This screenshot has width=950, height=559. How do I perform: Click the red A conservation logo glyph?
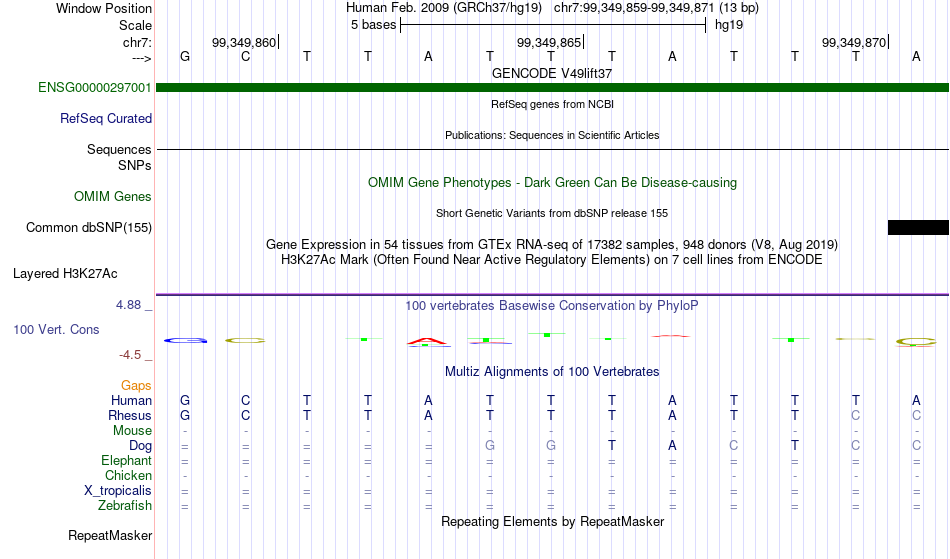click(x=427, y=341)
